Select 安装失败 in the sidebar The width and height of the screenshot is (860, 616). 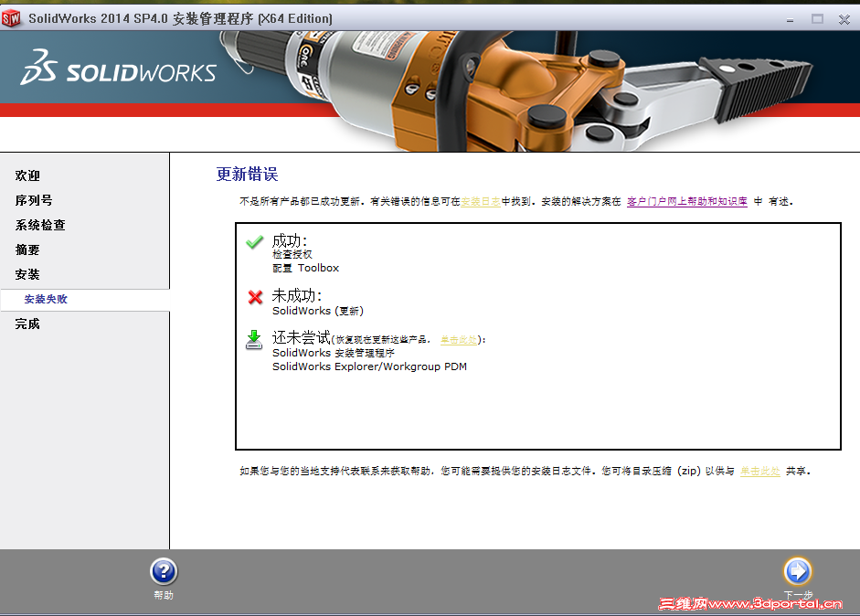46,299
